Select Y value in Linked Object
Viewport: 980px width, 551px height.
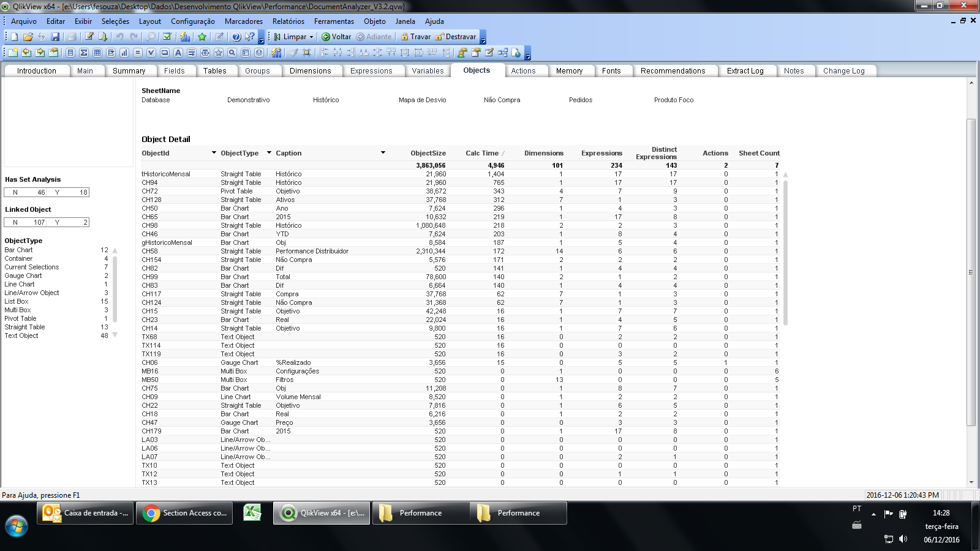[x=68, y=222]
